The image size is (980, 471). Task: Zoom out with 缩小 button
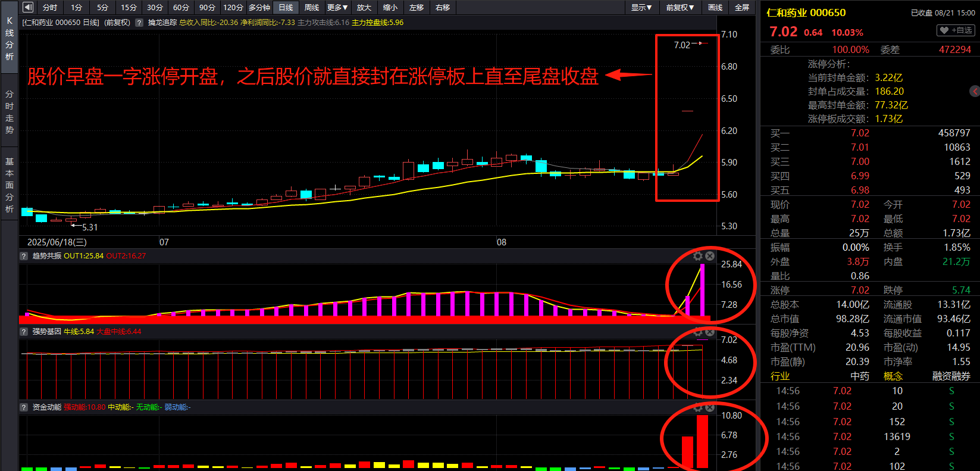390,7
